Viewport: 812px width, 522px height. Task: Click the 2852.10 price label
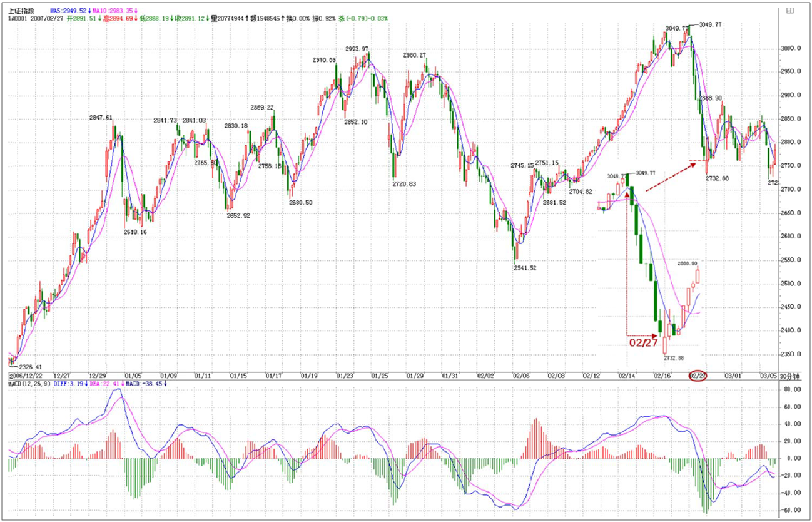click(355, 121)
